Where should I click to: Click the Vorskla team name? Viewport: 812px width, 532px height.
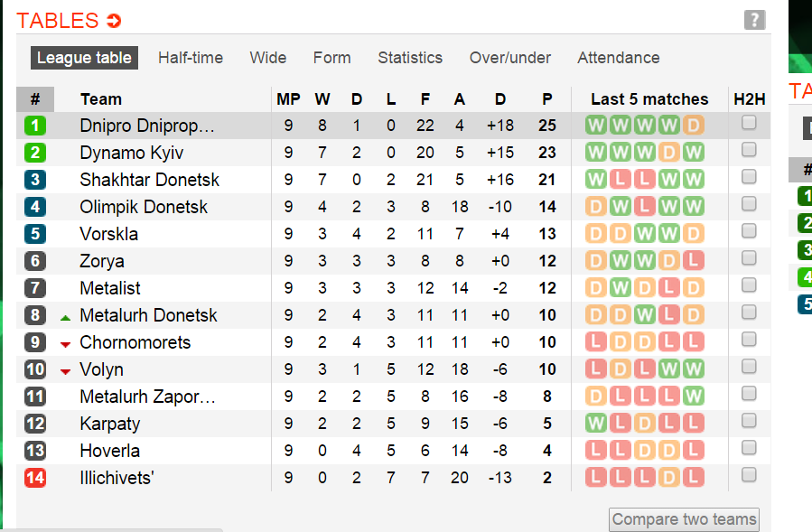pos(110,234)
